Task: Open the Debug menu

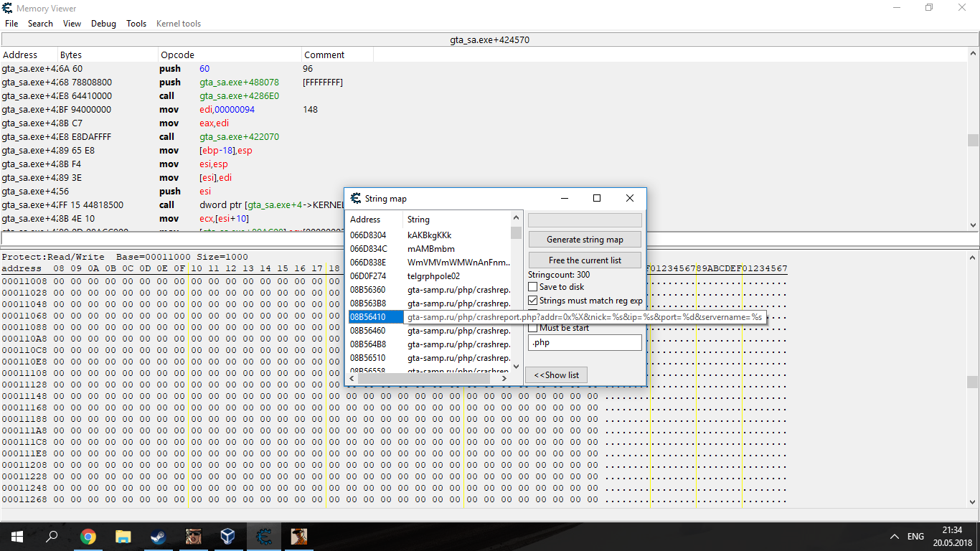Action: [x=103, y=24]
